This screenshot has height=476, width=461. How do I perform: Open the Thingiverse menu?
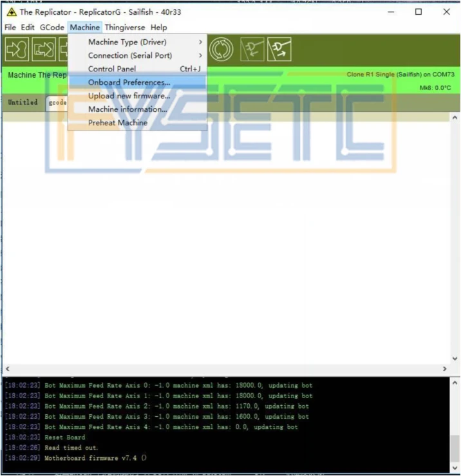125,27
